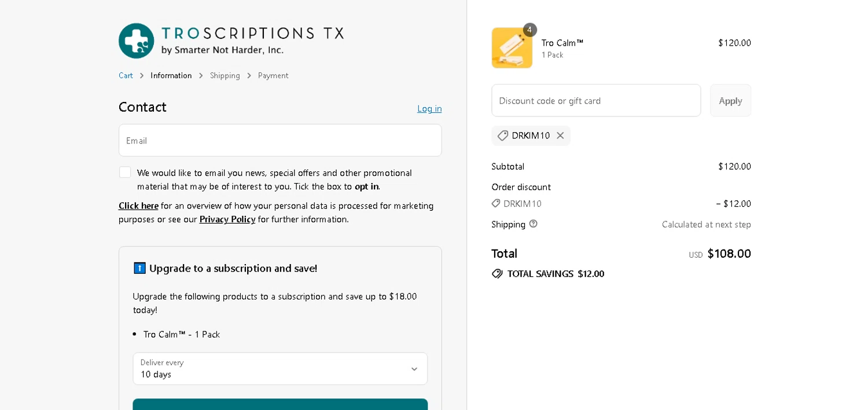This screenshot has width=868, height=410.
Task: Click the 'Tro Calm™ - 1 Pack' bullet item
Action: click(x=182, y=334)
